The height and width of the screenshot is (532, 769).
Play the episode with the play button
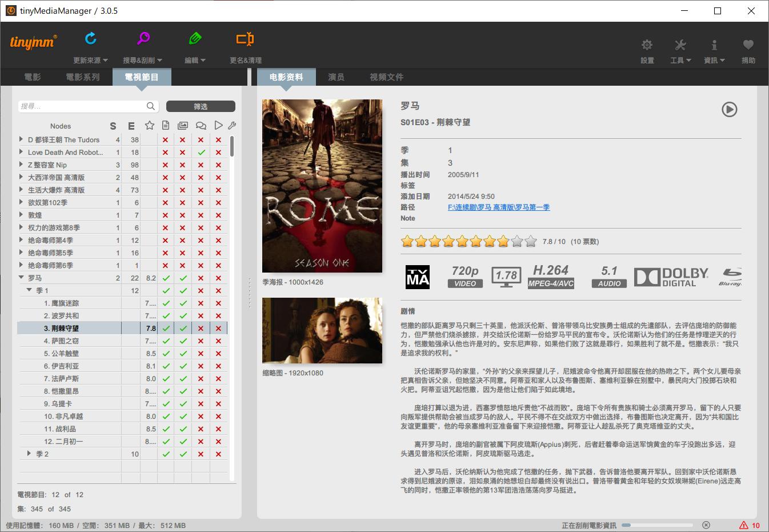click(x=729, y=109)
